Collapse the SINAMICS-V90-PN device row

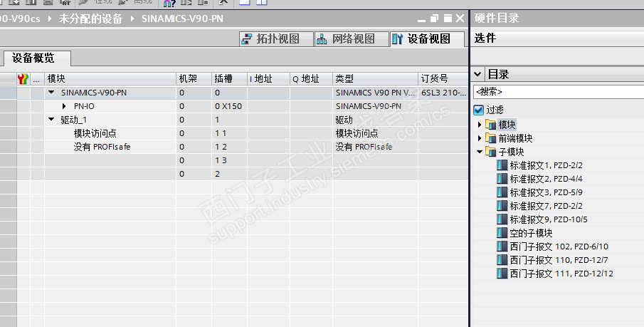point(51,93)
